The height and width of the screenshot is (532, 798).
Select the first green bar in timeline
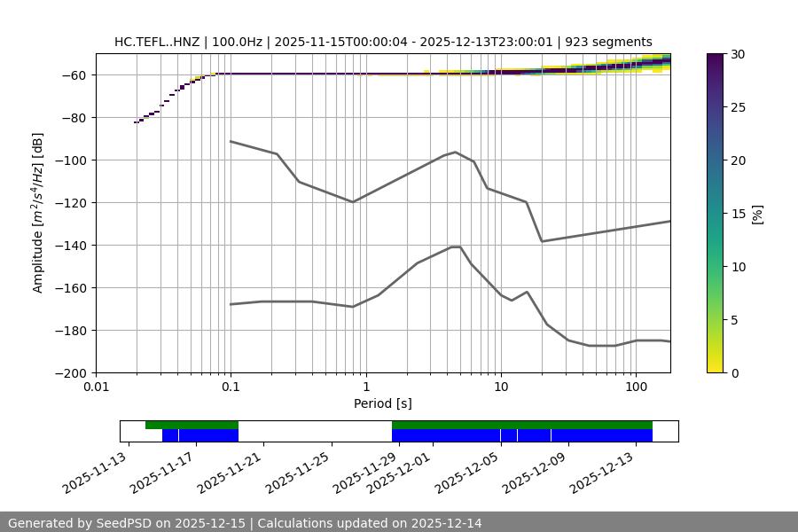(192, 425)
